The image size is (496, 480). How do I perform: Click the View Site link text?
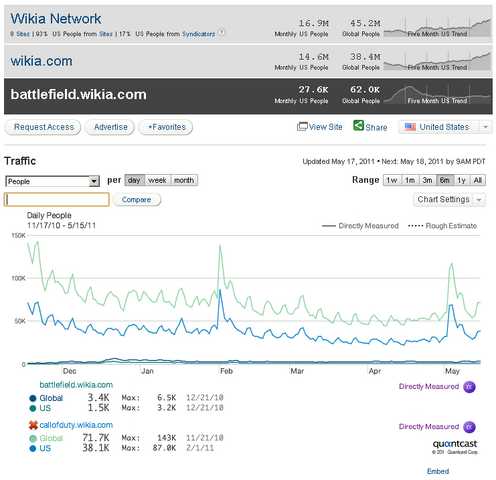(326, 127)
